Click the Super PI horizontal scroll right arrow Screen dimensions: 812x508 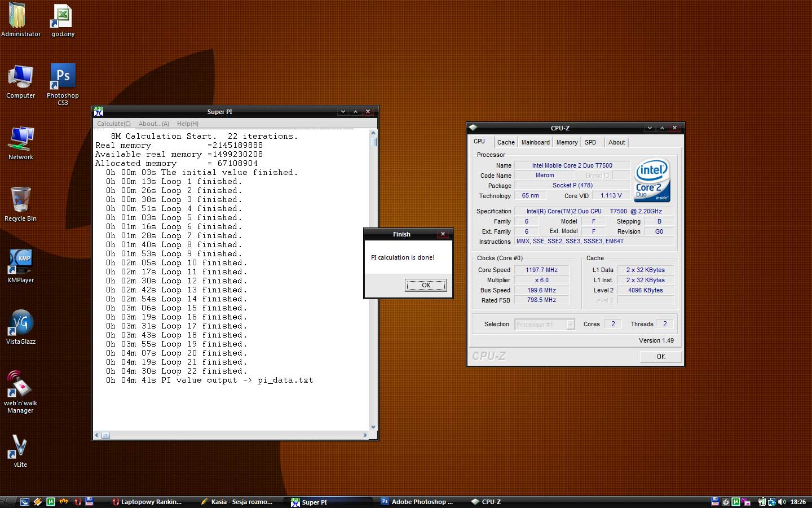click(x=365, y=435)
